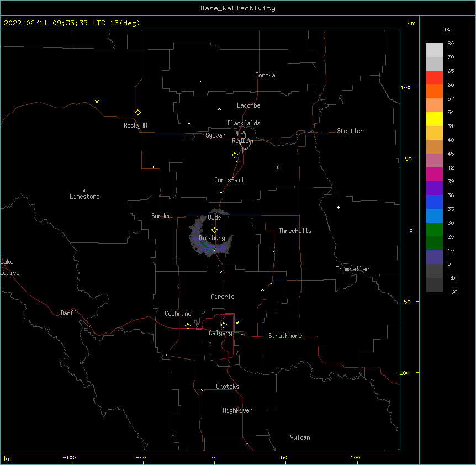This screenshot has height=465, width=476.
Task: Click the green 20-30 dBZ legend swatch
Action: point(434,230)
